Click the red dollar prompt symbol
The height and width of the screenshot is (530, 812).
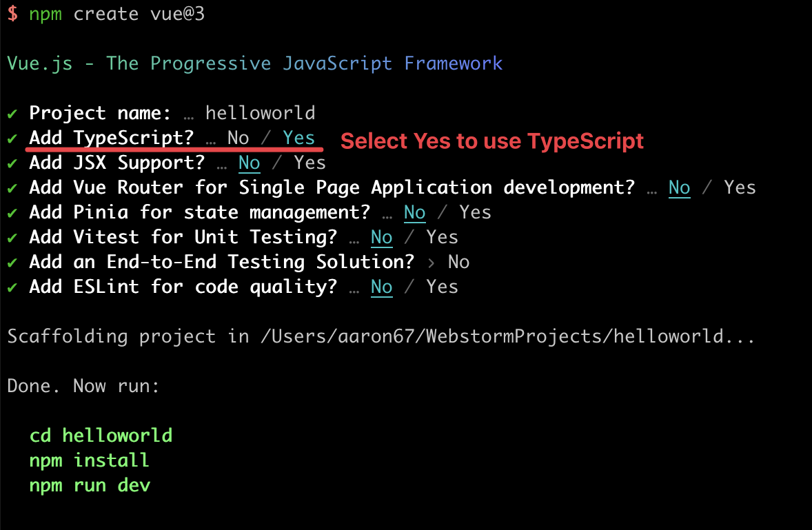coord(12,14)
